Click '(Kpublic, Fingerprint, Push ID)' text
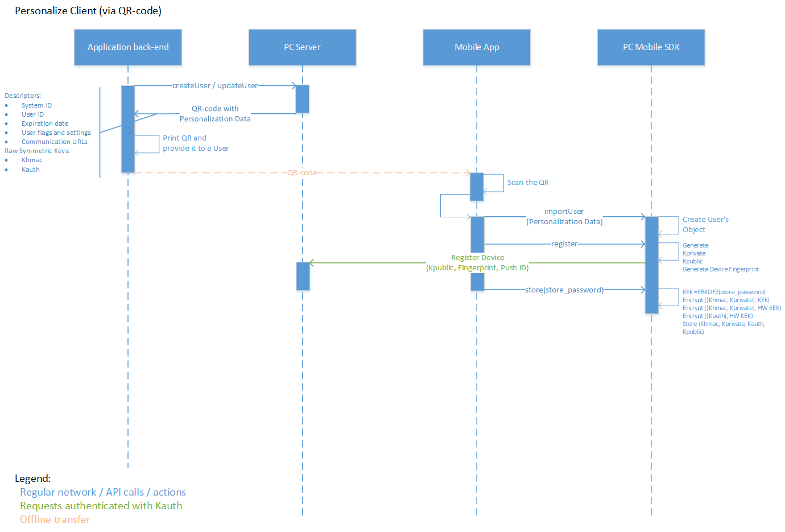785x532 pixels. pos(477,268)
